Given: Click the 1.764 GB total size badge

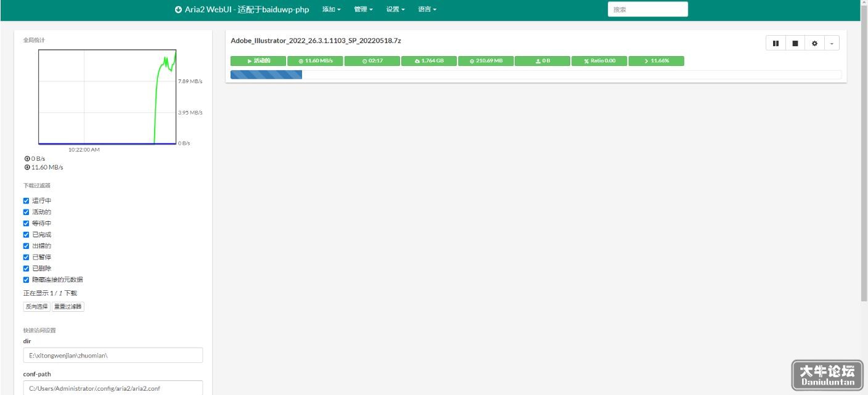Looking at the screenshot, I should tap(429, 61).
